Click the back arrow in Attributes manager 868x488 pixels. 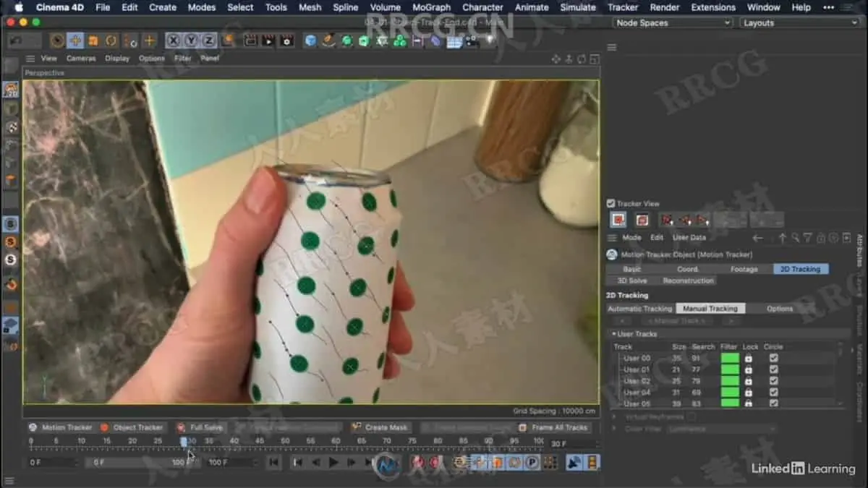click(x=757, y=237)
